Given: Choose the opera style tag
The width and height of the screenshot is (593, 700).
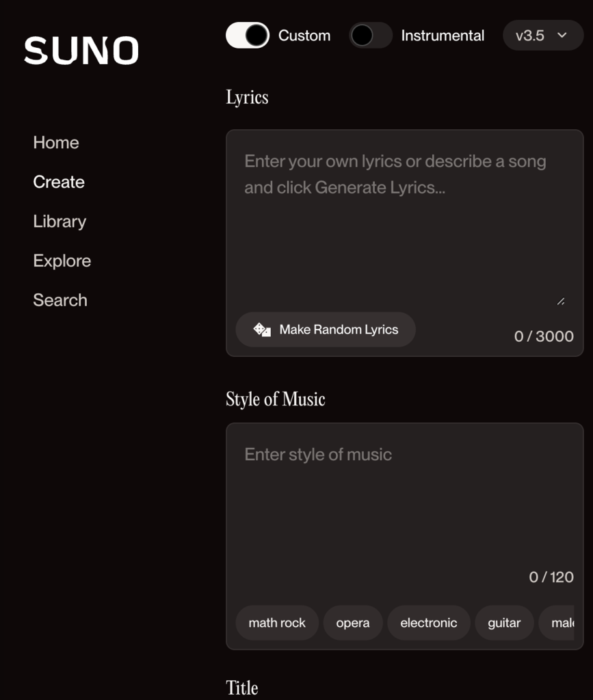Looking at the screenshot, I should [x=353, y=623].
